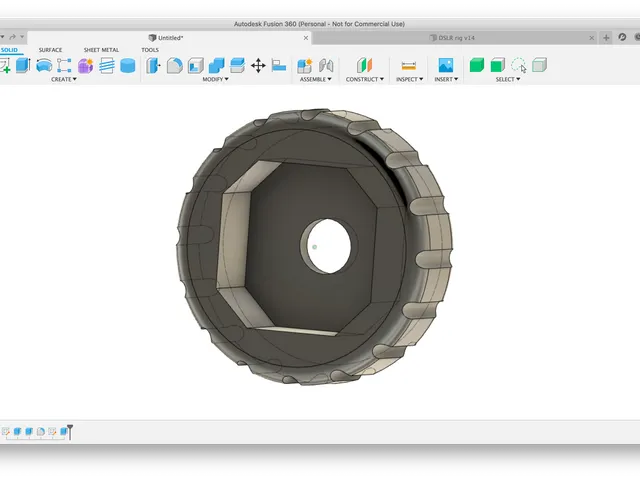The height and width of the screenshot is (480, 640).
Task: Click the gray cube selection filter icon
Action: 540,65
